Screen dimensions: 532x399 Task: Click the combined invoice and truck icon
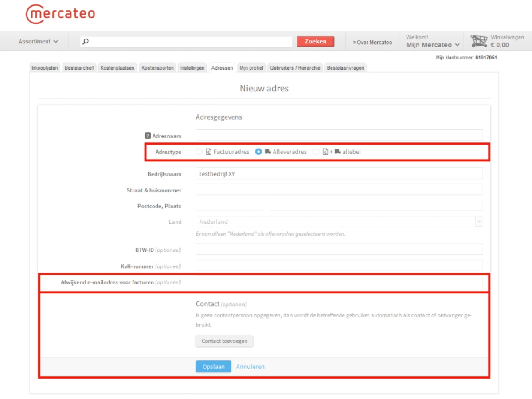point(332,152)
